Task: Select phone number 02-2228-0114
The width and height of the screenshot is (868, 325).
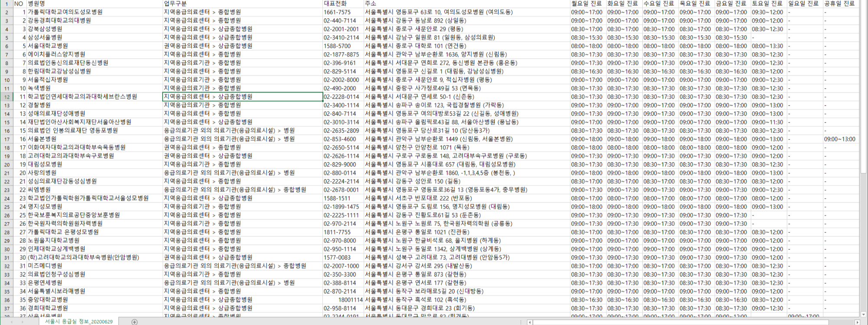Action: coord(343,97)
